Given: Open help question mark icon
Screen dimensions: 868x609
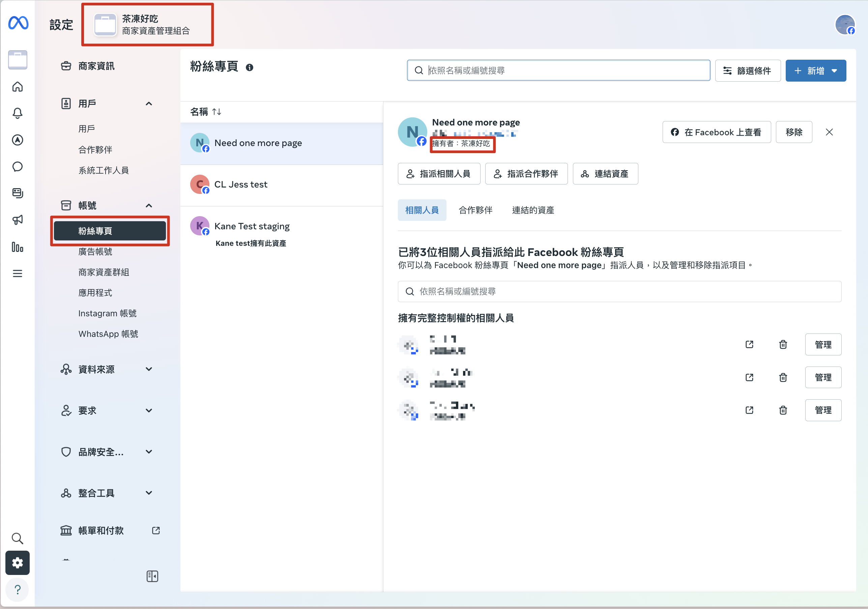Looking at the screenshot, I should point(18,589).
